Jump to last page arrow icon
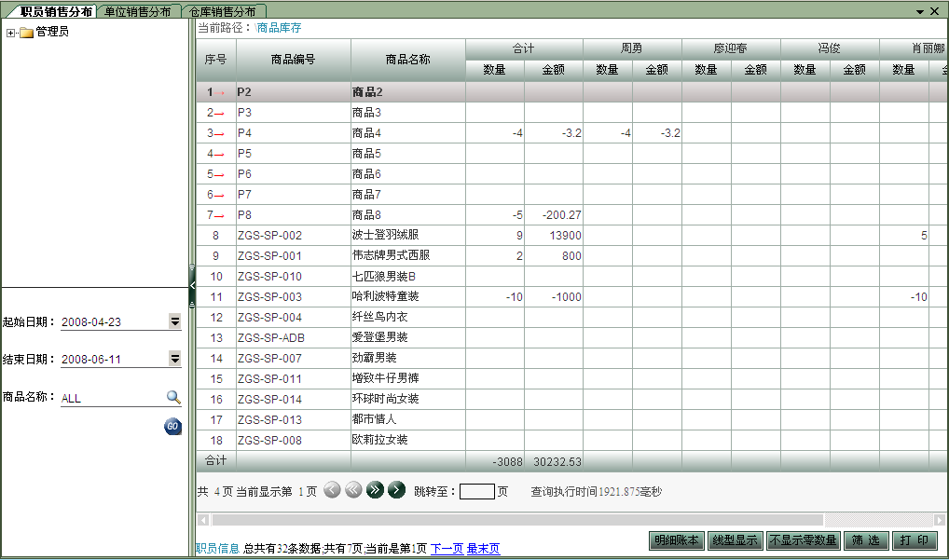This screenshot has width=949, height=560. pos(396,490)
